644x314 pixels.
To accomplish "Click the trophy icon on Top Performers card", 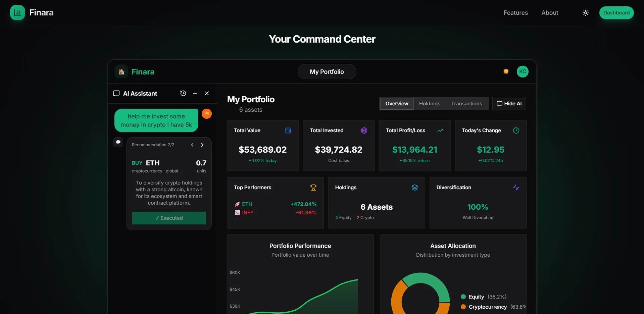I will pos(313,188).
